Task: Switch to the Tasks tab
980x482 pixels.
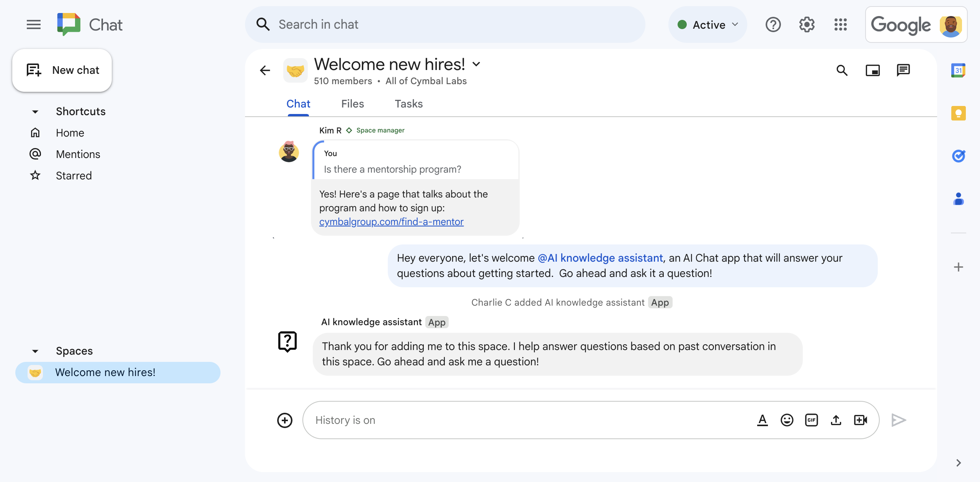Action: coord(408,104)
